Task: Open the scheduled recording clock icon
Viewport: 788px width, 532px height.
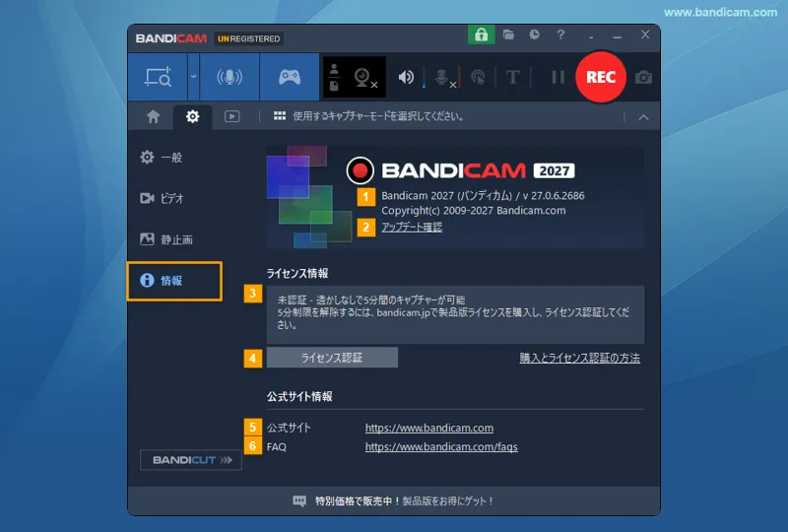Action: click(x=534, y=34)
